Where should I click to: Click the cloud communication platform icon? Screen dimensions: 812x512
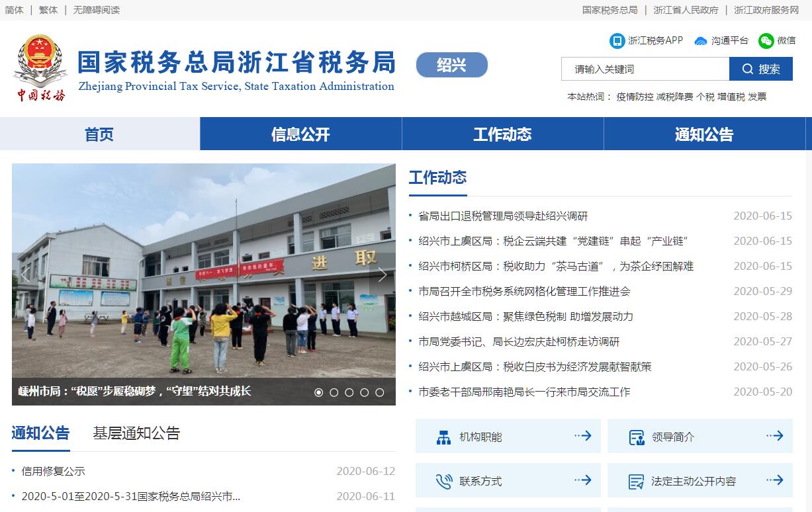[701, 41]
